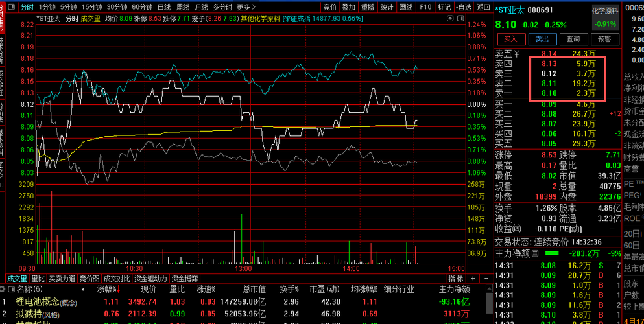644x324 pixels.
Task: Select the 成交对比 indicator tab
Action: pyautogui.click(x=117, y=279)
